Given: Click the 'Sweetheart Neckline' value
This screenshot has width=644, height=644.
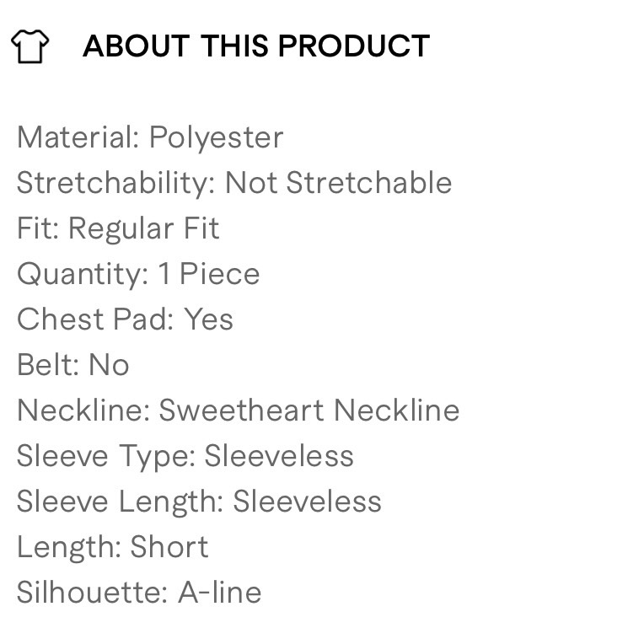Looking at the screenshot, I should coord(309,411).
